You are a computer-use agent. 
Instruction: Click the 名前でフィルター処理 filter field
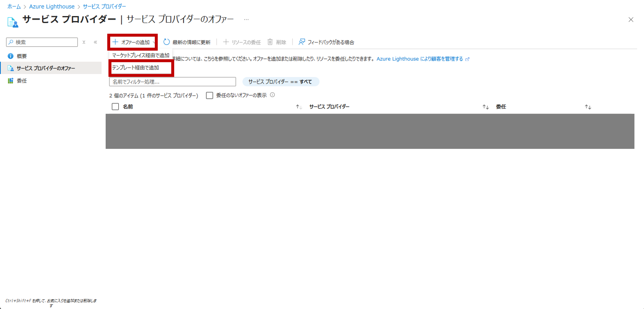172,81
